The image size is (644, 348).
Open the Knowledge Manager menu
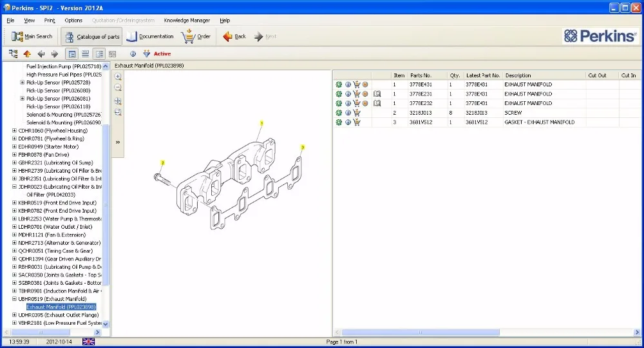point(187,20)
